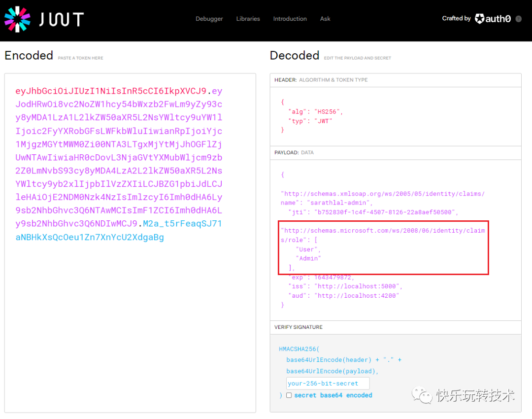532x419 pixels.
Task: Click the xmlsoap identity claims name URL
Action: 383,198
